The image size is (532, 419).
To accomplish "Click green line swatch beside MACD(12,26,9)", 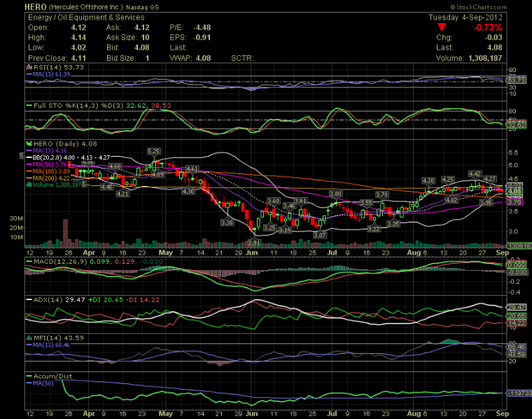I will coord(29,262).
